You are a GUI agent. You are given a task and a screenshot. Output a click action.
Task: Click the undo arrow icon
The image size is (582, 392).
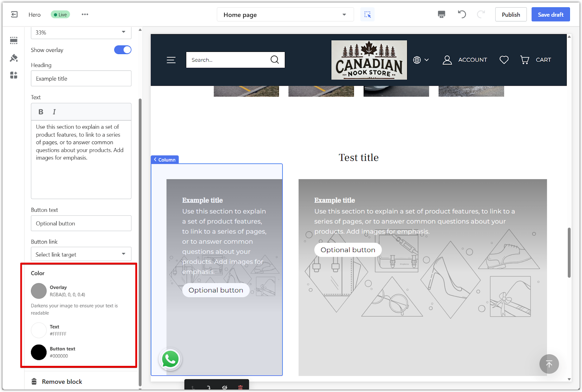[x=462, y=15]
